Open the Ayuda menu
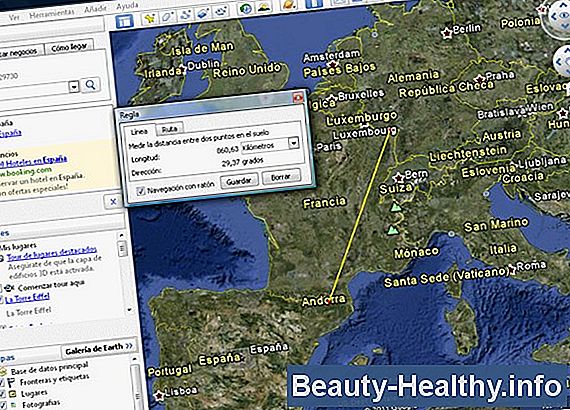Image resolution: width=570 pixels, height=410 pixels. [x=127, y=6]
